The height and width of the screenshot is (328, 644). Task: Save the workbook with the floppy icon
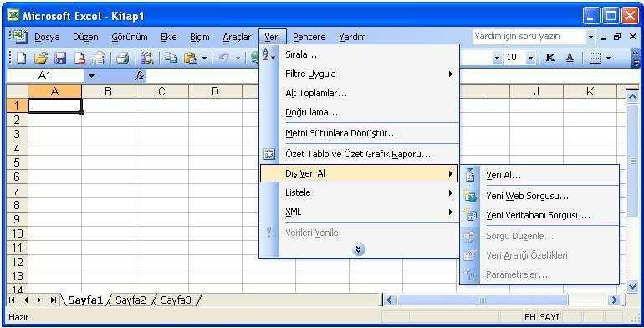pyautogui.click(x=60, y=58)
